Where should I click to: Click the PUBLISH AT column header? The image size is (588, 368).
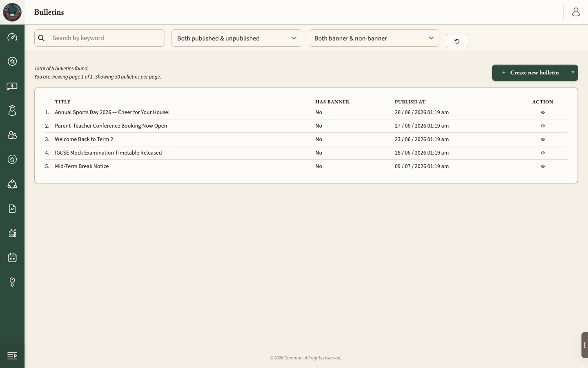tap(410, 102)
